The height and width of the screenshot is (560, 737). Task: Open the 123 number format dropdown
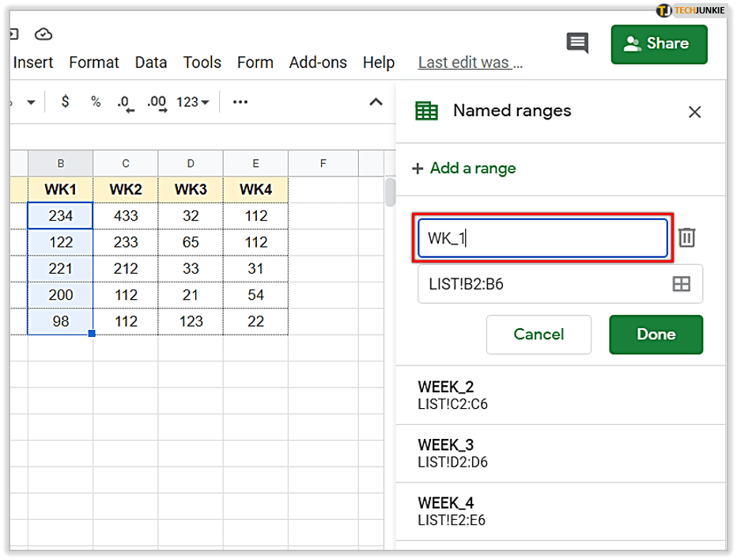coord(192,102)
